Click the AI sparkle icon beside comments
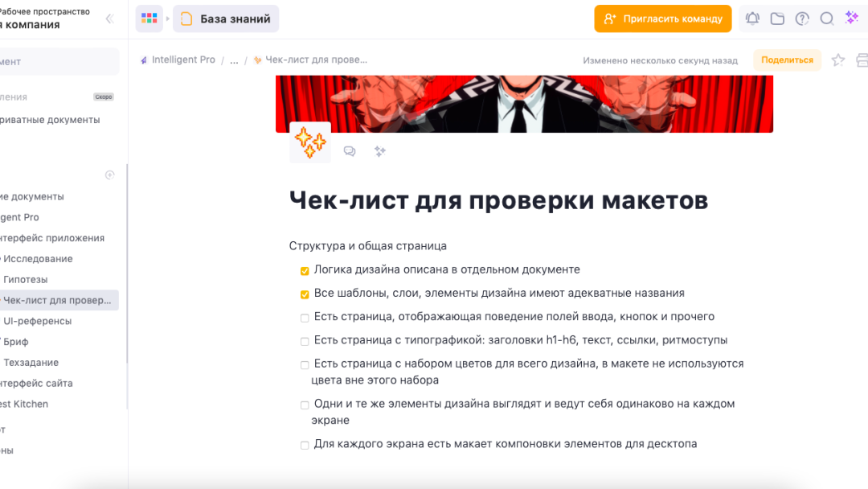Viewport: 868px width, 489px height. (379, 151)
